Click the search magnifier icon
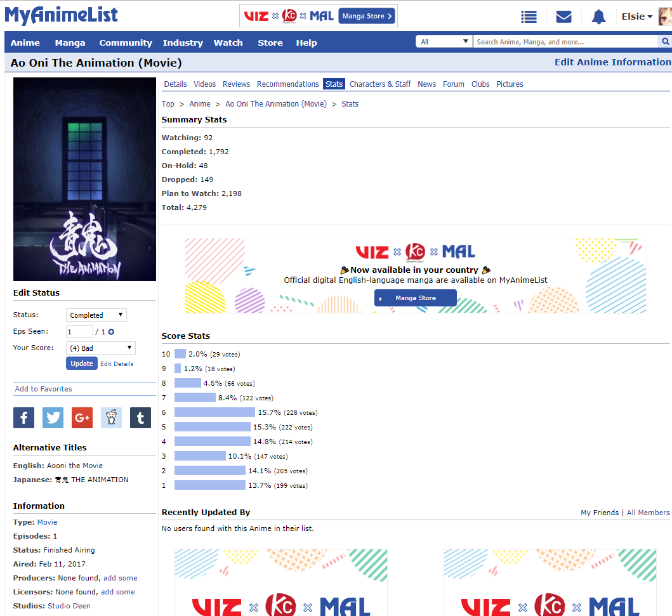 click(666, 42)
